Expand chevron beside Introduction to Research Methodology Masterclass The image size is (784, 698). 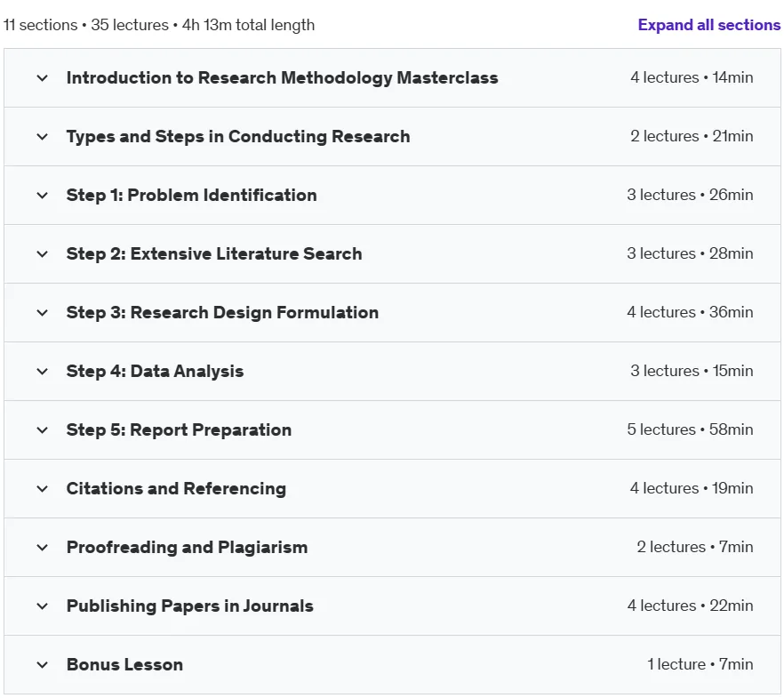pos(43,78)
